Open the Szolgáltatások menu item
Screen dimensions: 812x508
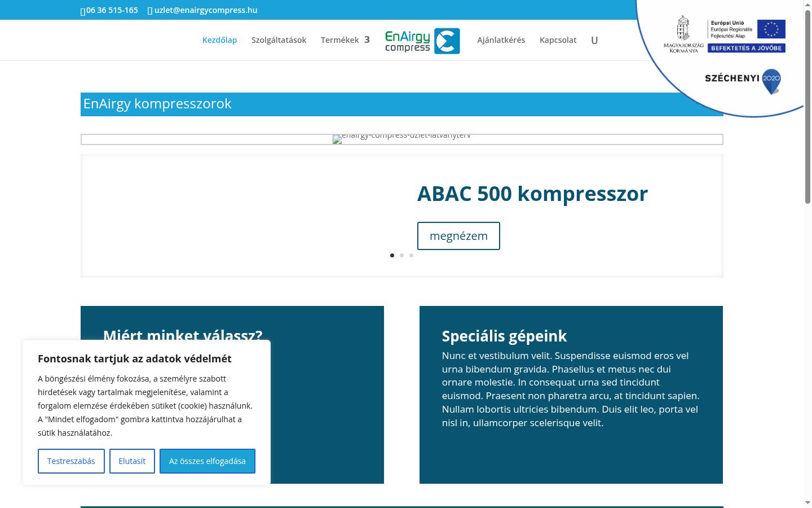coord(279,40)
